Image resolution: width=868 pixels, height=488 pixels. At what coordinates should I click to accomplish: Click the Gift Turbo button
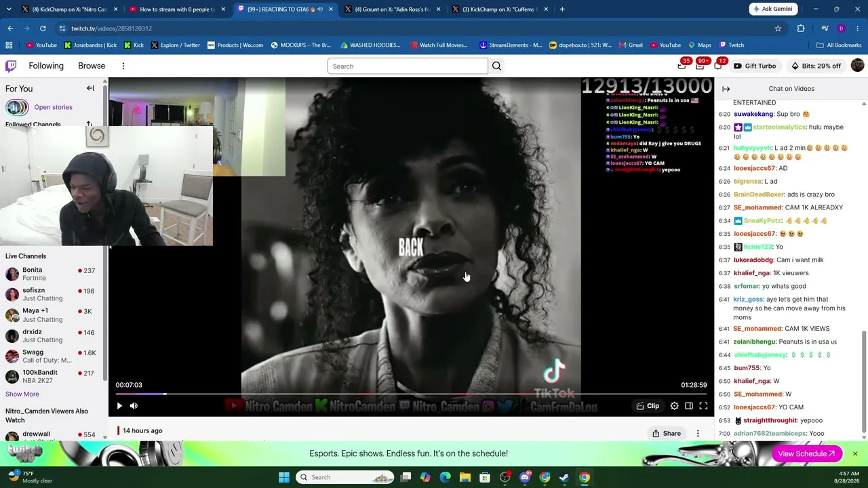(754, 66)
